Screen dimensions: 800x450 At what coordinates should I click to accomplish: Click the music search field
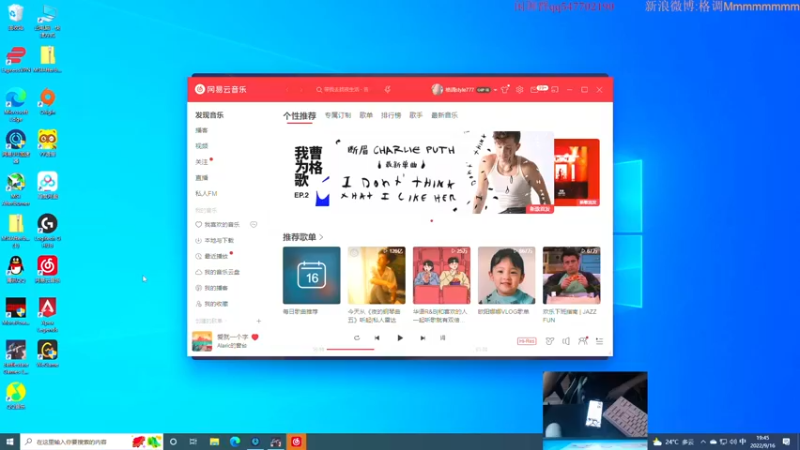click(x=346, y=90)
